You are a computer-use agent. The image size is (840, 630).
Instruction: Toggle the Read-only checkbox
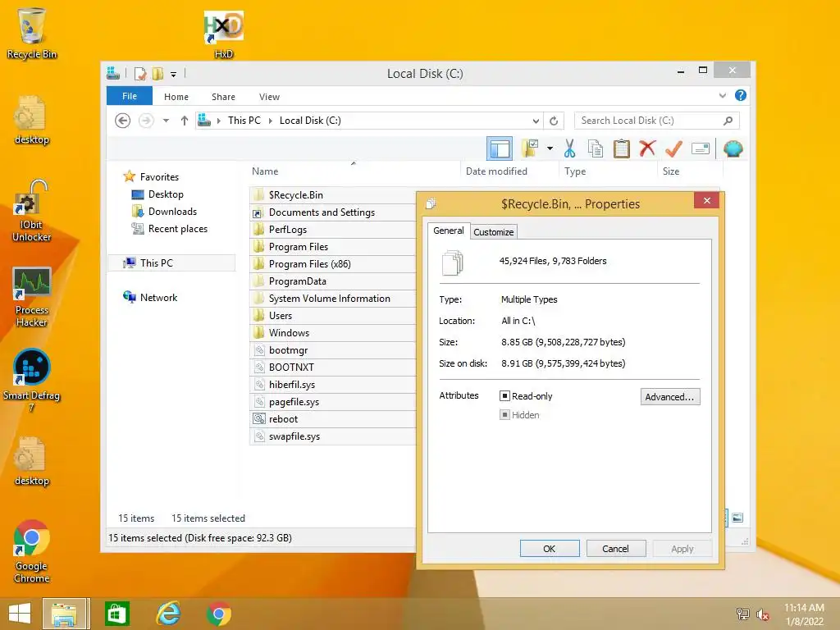coord(504,396)
